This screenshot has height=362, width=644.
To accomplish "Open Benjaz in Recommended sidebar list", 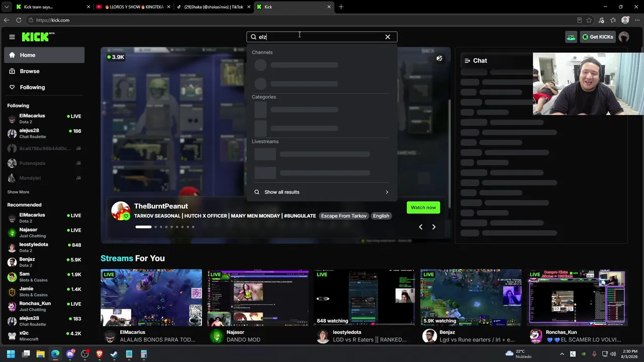I will pyautogui.click(x=44, y=262).
